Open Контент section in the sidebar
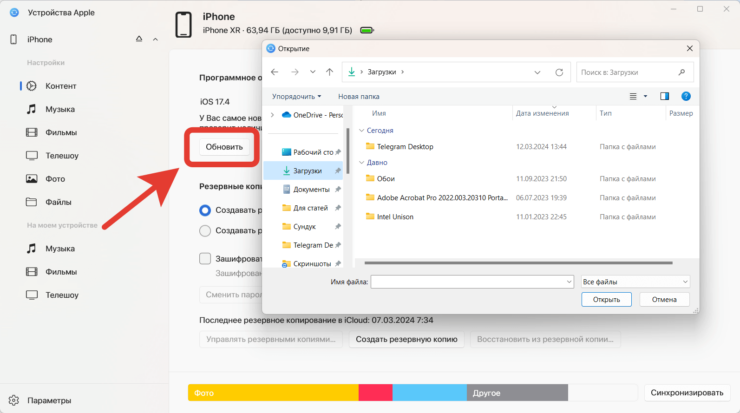The height and width of the screenshot is (413, 740). coord(60,86)
